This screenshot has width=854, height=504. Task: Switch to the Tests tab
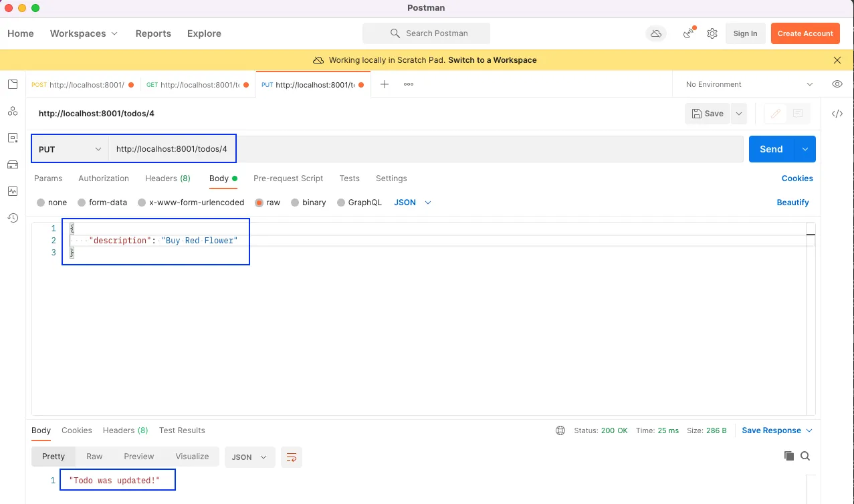[x=350, y=178]
